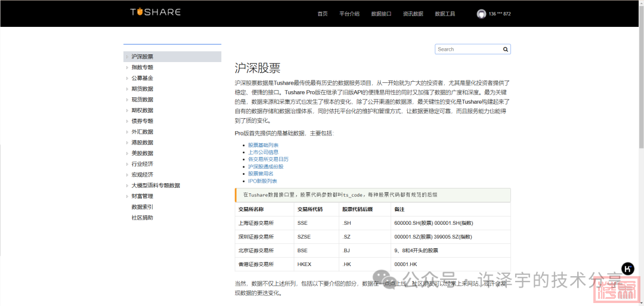Select 大模型语料专题数据 in sidebar
This screenshot has width=644, height=306.
[x=156, y=186]
